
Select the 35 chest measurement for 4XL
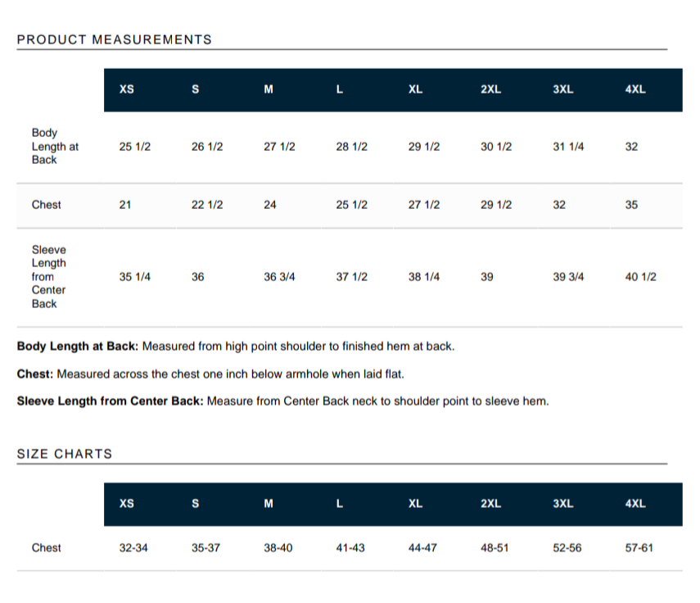point(631,205)
